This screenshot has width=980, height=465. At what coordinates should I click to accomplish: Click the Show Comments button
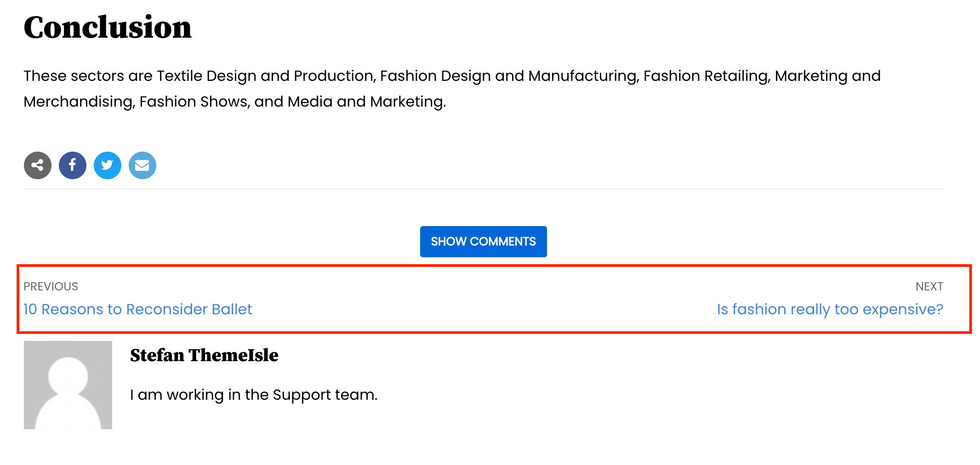coord(483,242)
